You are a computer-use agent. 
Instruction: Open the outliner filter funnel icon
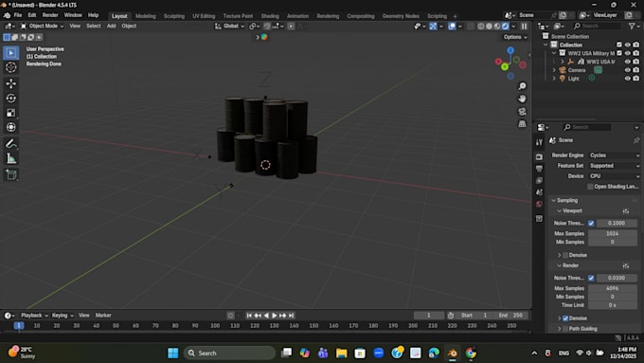point(632,26)
